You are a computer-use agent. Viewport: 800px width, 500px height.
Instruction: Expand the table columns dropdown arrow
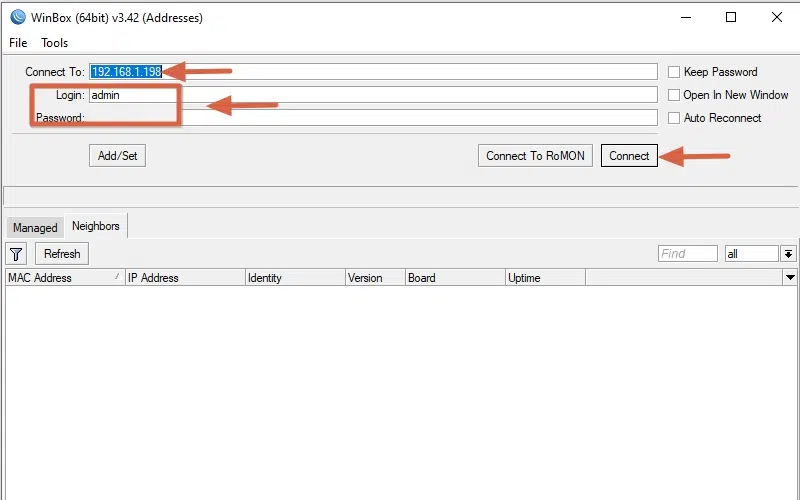click(x=790, y=278)
